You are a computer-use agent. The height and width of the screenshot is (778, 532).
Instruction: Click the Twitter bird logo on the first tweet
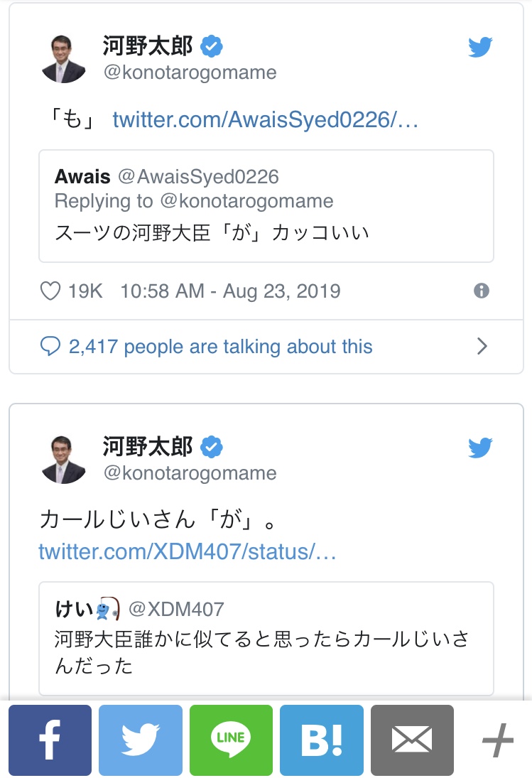click(x=480, y=47)
